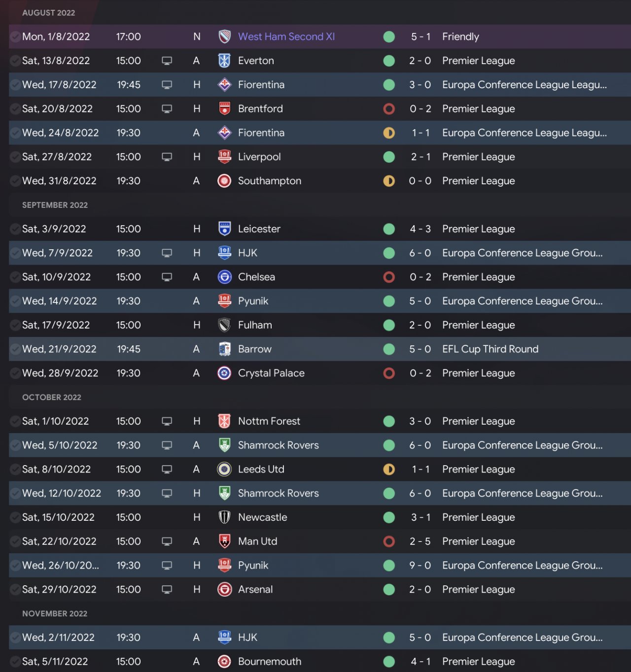The width and height of the screenshot is (631, 672).
Task: Click the red loss indicator for Crystal Palace
Action: tap(389, 373)
